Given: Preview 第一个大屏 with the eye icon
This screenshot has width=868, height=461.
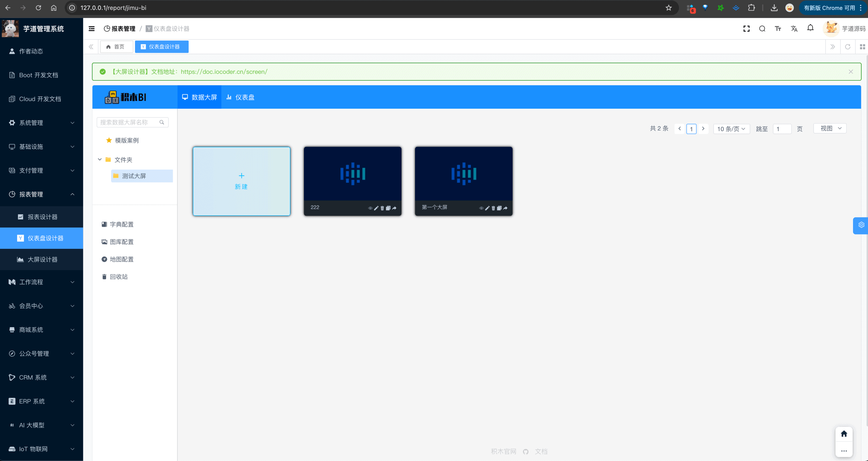Looking at the screenshot, I should 481,208.
